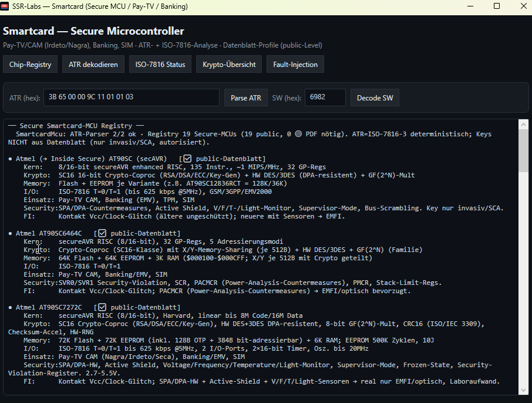Click the text '72K Flash + 72K EEPROM'

click(x=101, y=340)
